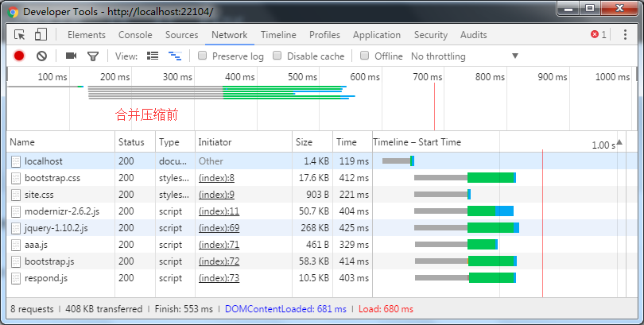Click the Chrome logo in the title bar

pyautogui.click(x=13, y=12)
